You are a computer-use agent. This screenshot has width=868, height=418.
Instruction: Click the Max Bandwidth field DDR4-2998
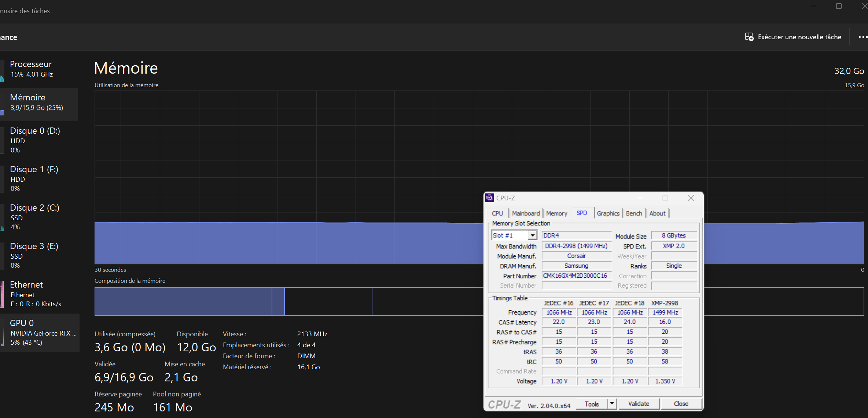point(576,246)
